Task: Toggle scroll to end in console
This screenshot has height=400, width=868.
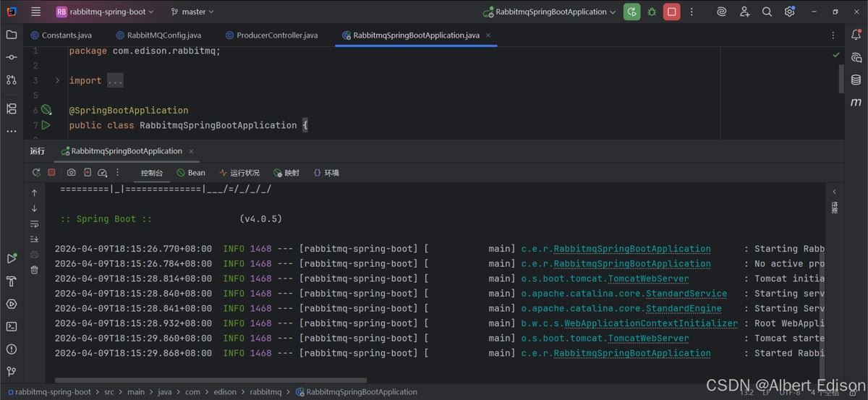Action: pos(34,239)
